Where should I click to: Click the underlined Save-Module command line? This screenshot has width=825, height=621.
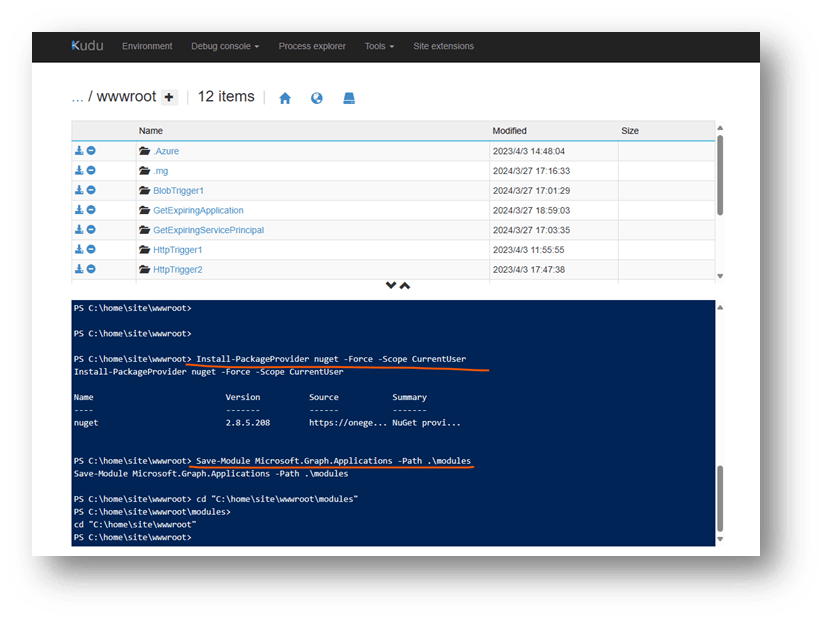click(x=334, y=461)
